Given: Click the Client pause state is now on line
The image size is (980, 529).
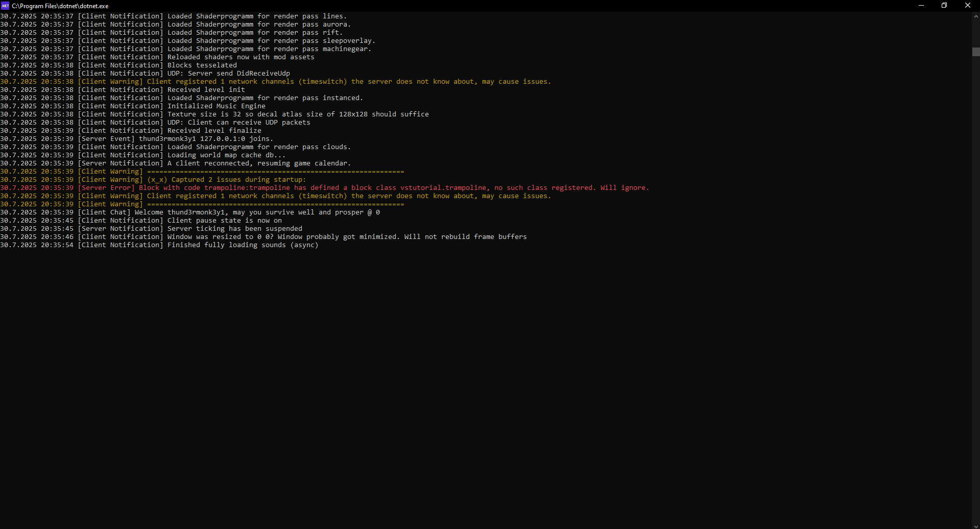Looking at the screenshot, I should coord(224,221).
